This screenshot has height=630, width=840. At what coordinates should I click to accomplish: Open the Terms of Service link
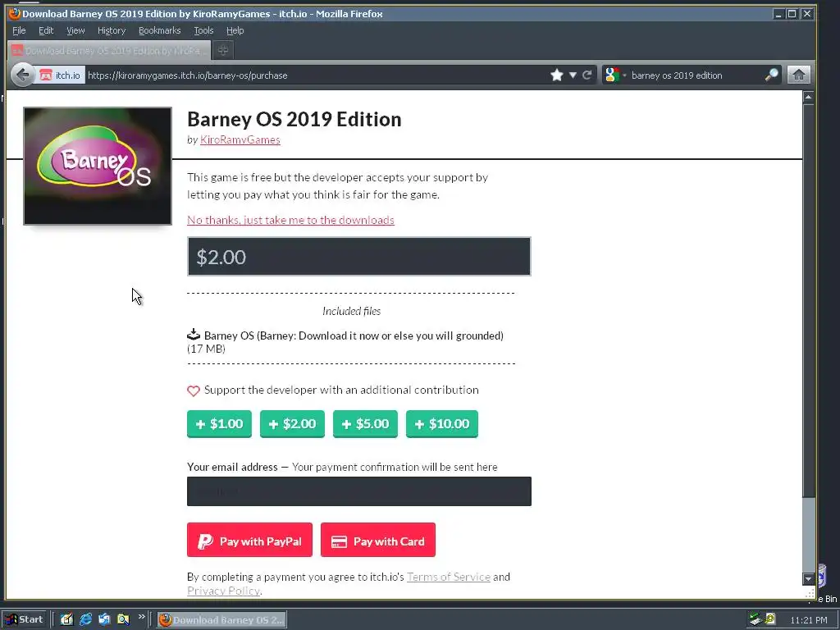pos(449,577)
